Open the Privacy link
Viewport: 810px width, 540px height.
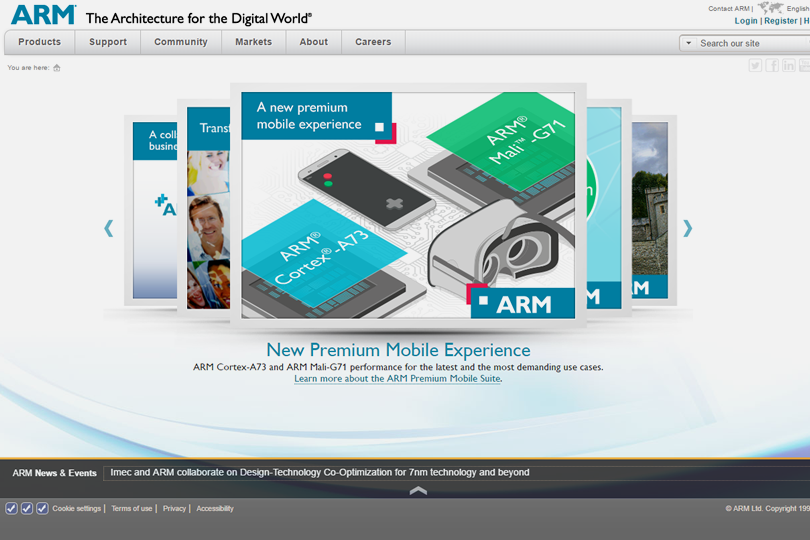174,508
